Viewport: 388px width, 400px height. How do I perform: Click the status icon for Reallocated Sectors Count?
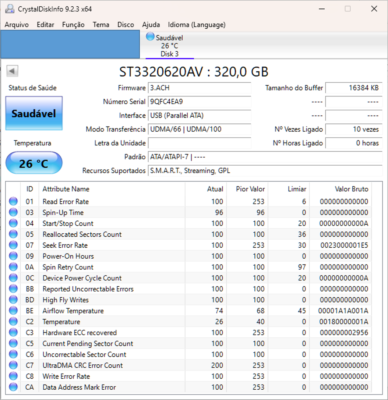click(x=13, y=234)
